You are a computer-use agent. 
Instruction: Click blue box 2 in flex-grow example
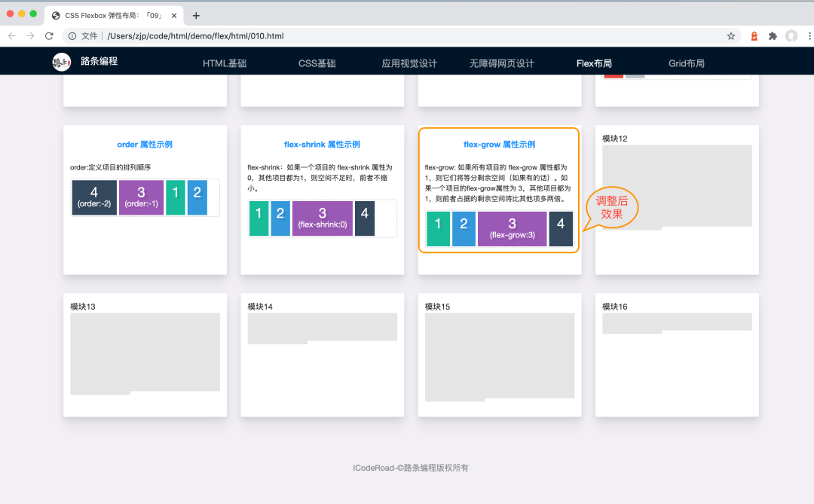click(464, 228)
